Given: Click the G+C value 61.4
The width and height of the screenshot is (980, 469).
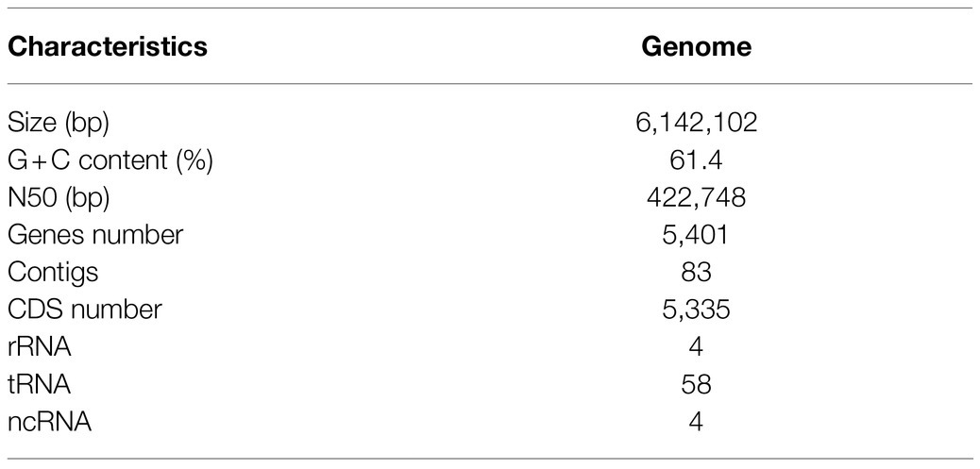Looking at the screenshot, I should click(x=696, y=160).
